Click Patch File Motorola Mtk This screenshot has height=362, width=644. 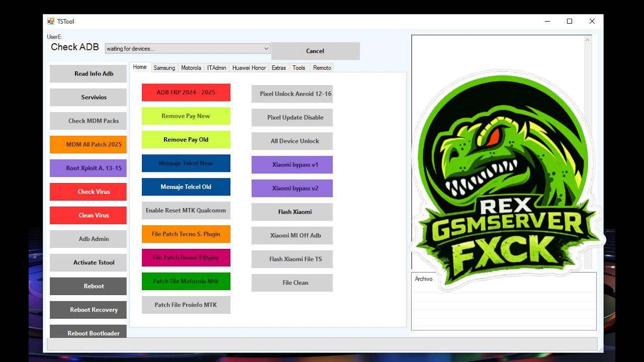186,281
